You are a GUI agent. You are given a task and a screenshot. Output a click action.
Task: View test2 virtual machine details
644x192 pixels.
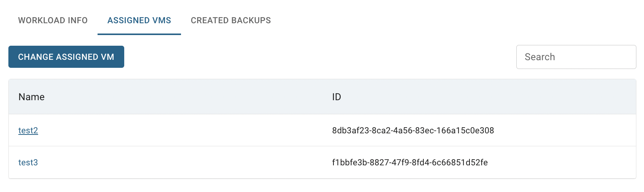pyautogui.click(x=28, y=130)
